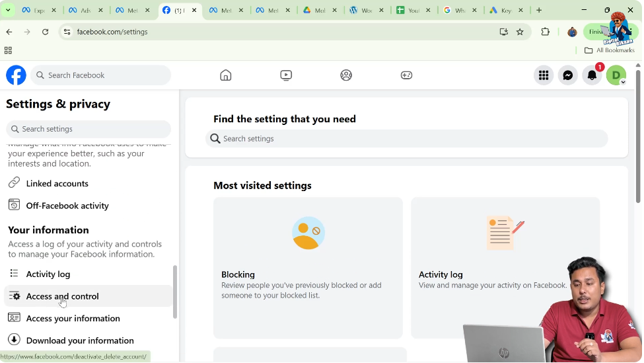Open the site information icon beside the URL

click(67, 32)
